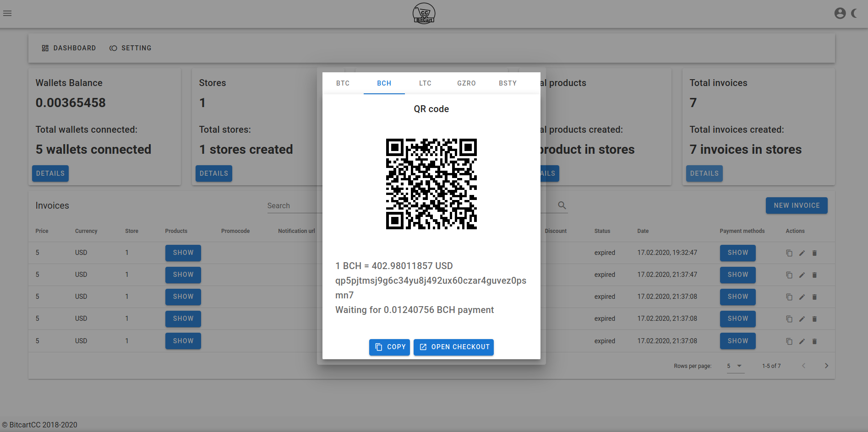Show products for the 19:32:47 invoice
Image resolution: width=868 pixels, height=432 pixels.
183,253
